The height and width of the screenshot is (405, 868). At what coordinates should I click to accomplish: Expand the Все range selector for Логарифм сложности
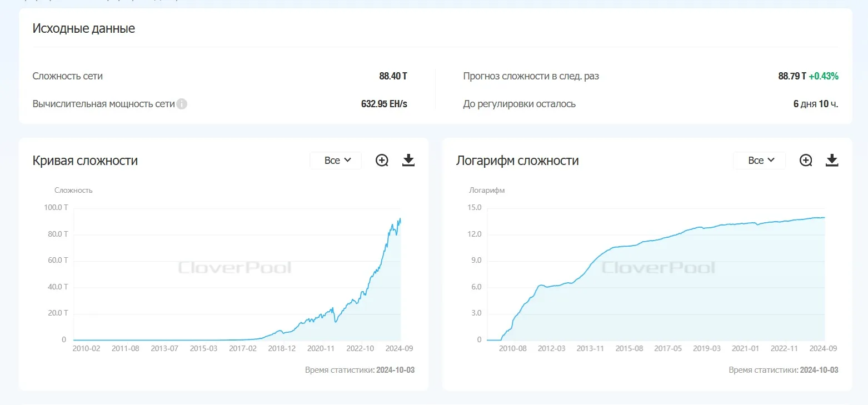pyautogui.click(x=760, y=161)
